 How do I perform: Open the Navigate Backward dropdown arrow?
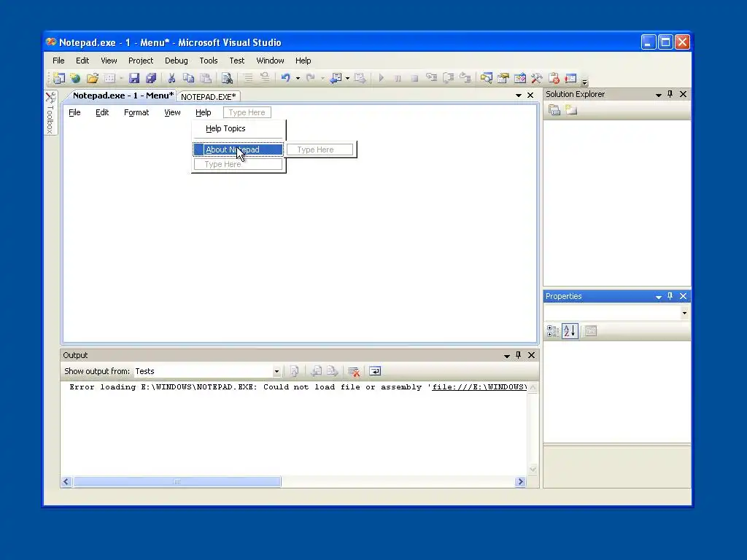(x=347, y=78)
